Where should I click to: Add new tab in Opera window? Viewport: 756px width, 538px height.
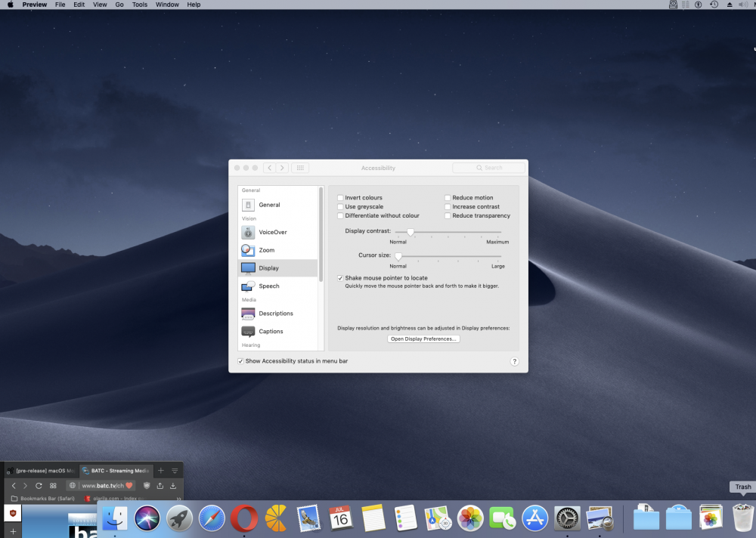(161, 471)
